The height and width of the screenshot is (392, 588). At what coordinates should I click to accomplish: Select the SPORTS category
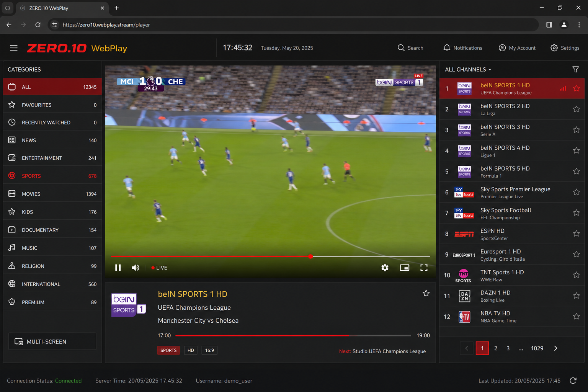tap(52, 176)
